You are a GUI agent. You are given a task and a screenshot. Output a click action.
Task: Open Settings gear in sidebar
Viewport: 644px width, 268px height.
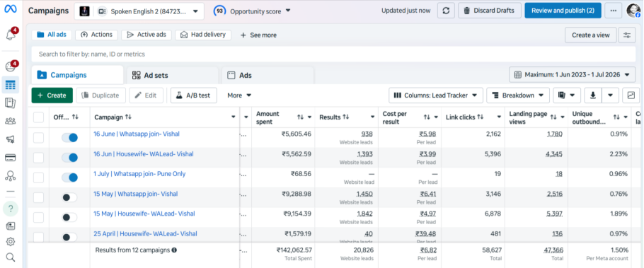coord(11,242)
